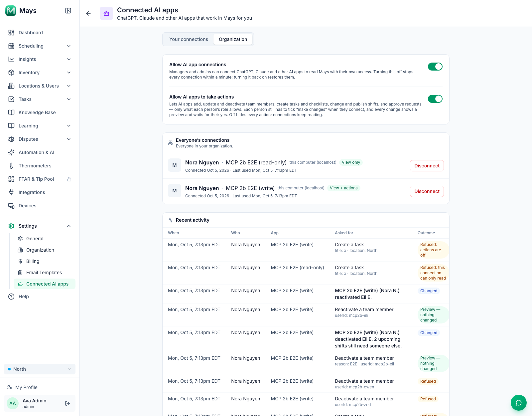Expand the Tasks menu

(40, 99)
